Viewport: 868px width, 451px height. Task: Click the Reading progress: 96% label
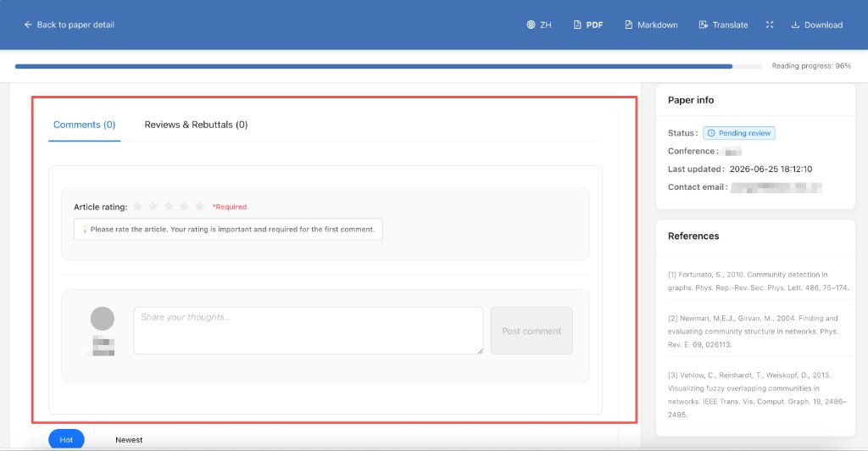click(811, 66)
